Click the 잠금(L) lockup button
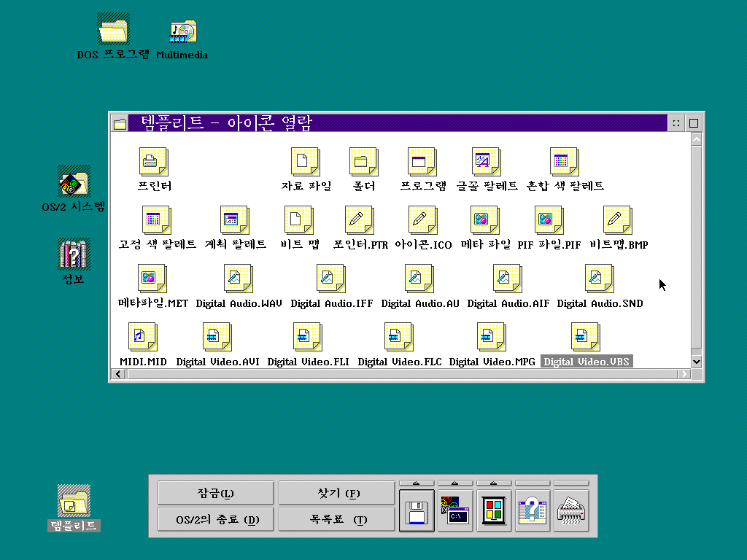Screen dimensions: 747x560 (216, 493)
